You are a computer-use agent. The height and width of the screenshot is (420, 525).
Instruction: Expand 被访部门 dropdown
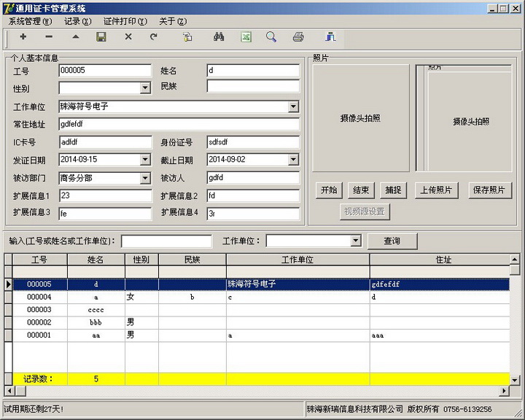pos(145,178)
